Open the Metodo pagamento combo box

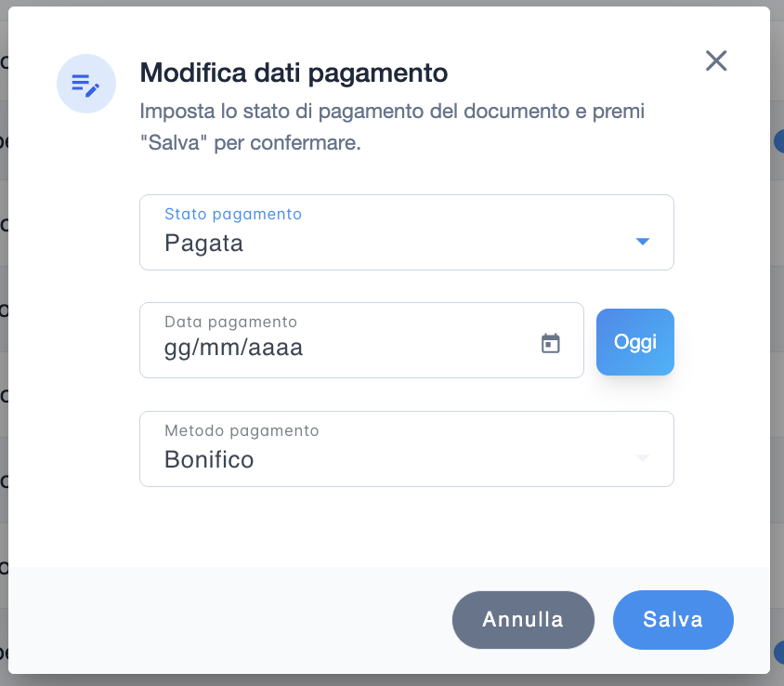pos(406,449)
